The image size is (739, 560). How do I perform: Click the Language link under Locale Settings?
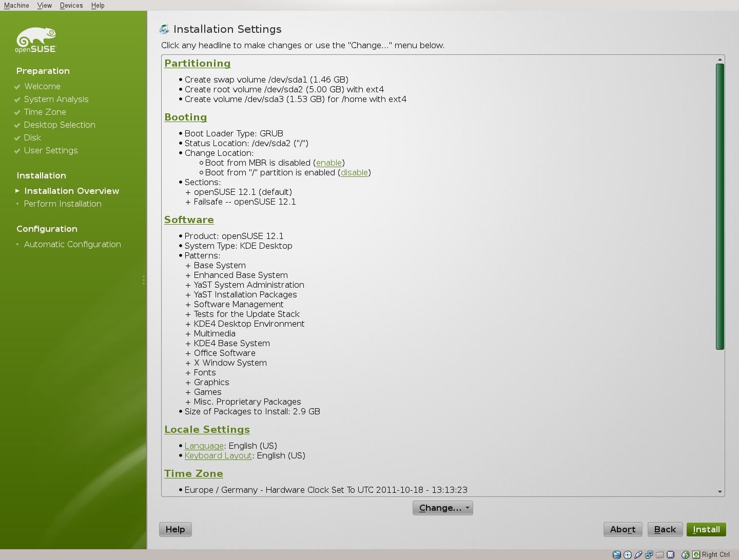coord(204,446)
